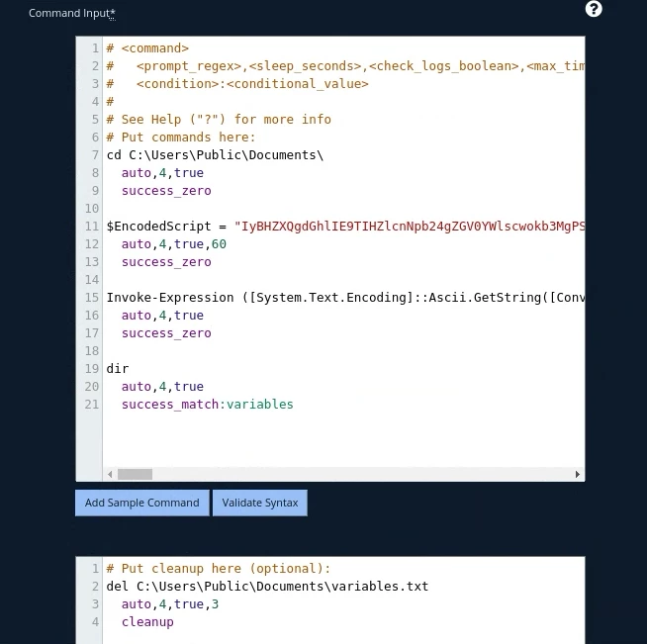Click the 'Invoke-Expression' line in editor
Viewport: 647px width, 644px height.
345,298
